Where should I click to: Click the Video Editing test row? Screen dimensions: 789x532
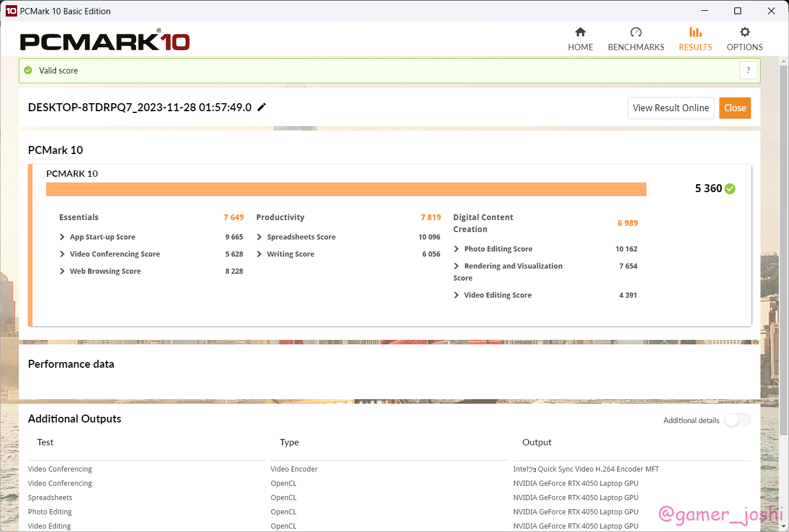(x=50, y=526)
